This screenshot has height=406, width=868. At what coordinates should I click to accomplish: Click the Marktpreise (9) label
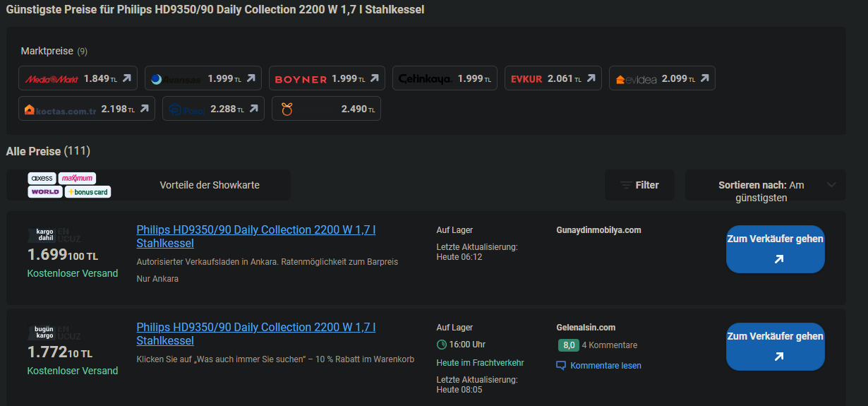(54, 52)
